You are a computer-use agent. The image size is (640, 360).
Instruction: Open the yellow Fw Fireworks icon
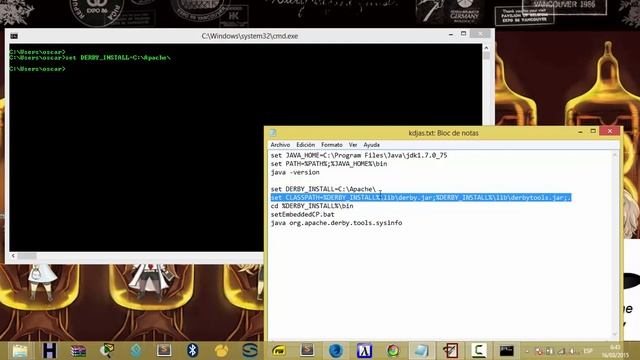279,351
